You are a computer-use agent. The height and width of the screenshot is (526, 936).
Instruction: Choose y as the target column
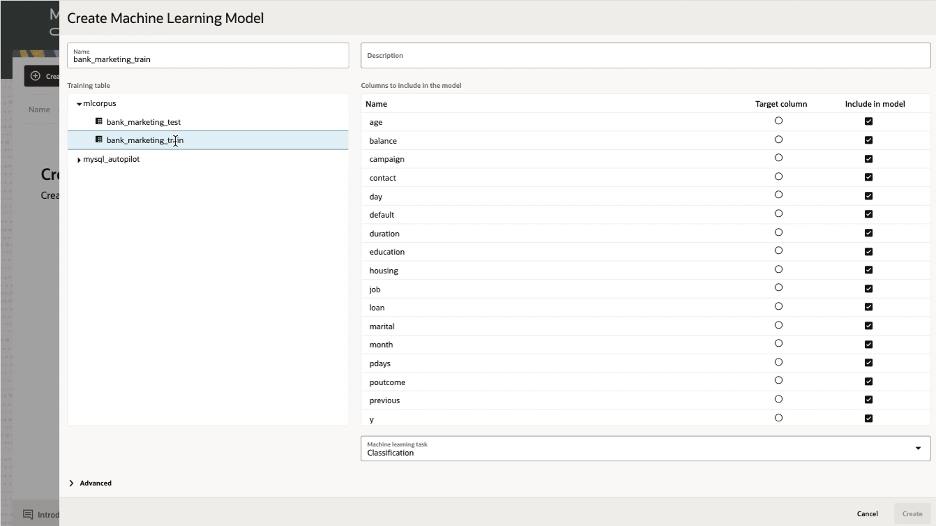(778, 418)
